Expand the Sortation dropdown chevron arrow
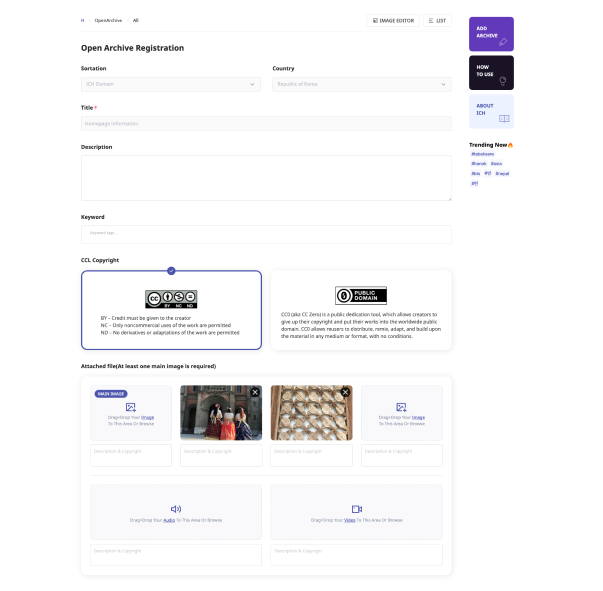The height and width of the screenshot is (591, 603). pos(252,84)
